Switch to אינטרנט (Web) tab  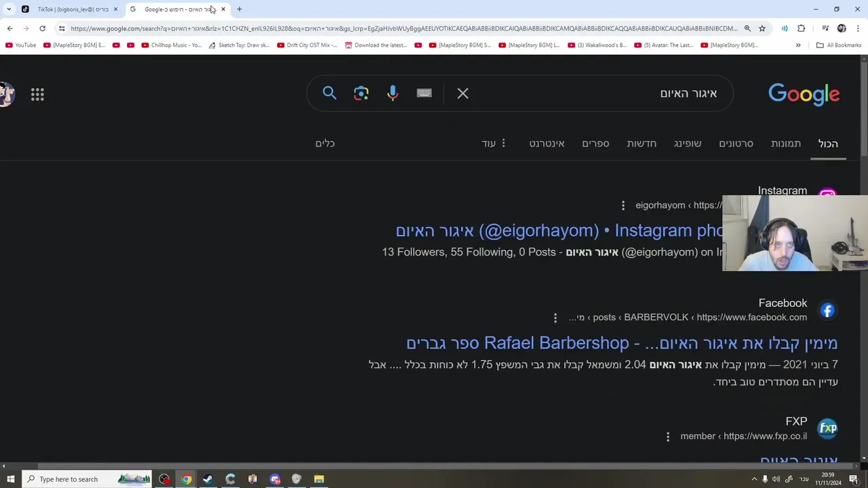[547, 144]
